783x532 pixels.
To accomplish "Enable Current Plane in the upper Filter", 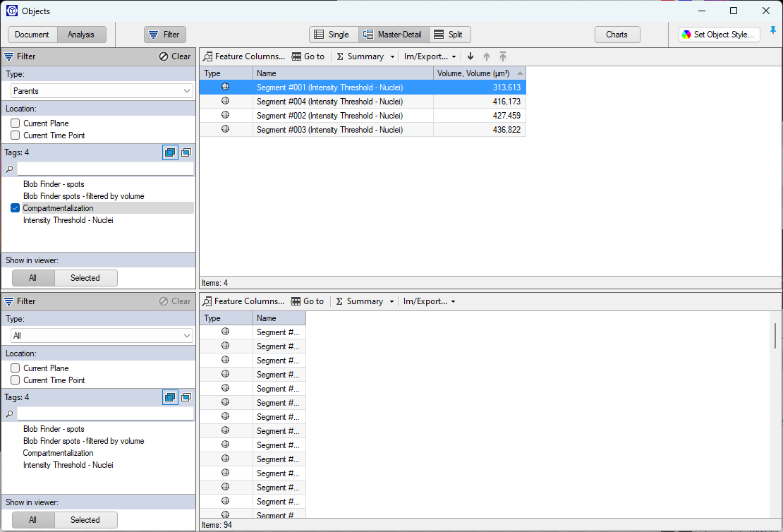I will (x=15, y=122).
